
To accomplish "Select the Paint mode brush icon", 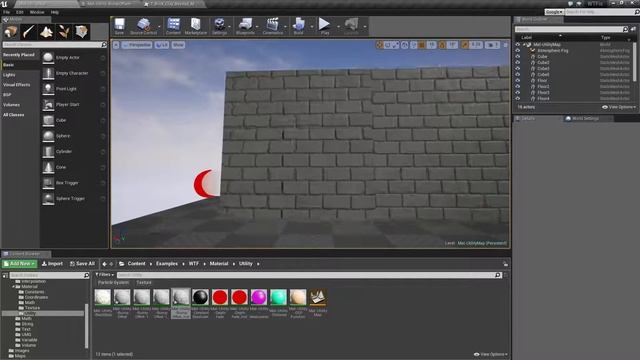I will [29, 32].
